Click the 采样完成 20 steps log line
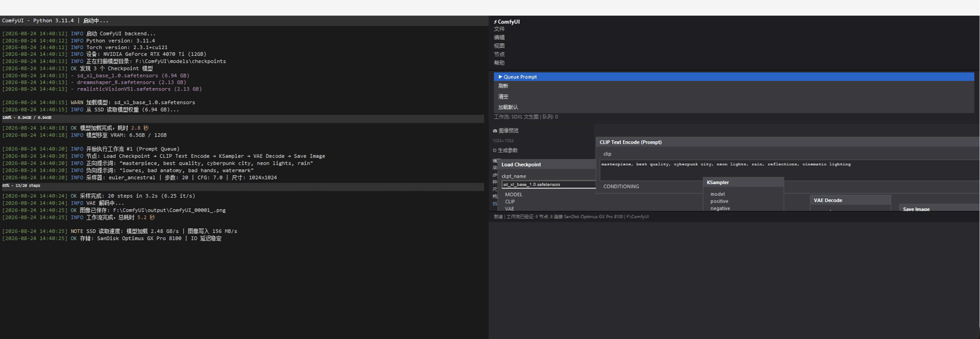The image size is (980, 339). (98, 196)
